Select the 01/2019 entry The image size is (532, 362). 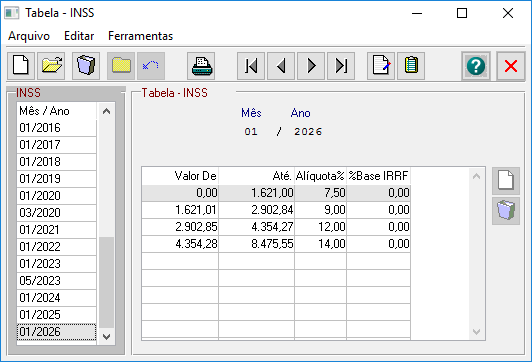click(56, 179)
